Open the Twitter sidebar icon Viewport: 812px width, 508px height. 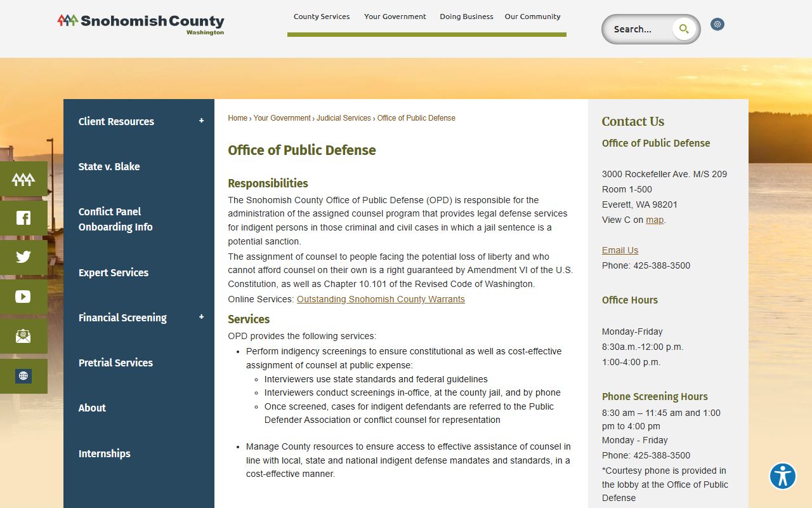pos(23,257)
